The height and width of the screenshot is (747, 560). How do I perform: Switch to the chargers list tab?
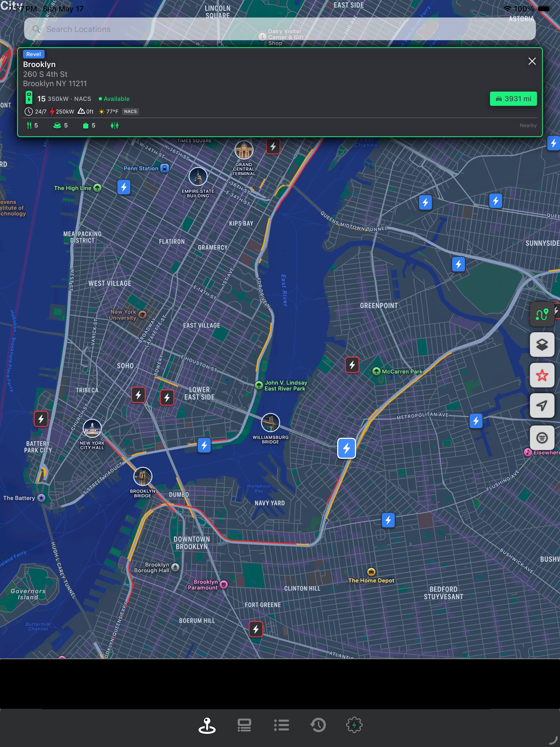[244, 725]
